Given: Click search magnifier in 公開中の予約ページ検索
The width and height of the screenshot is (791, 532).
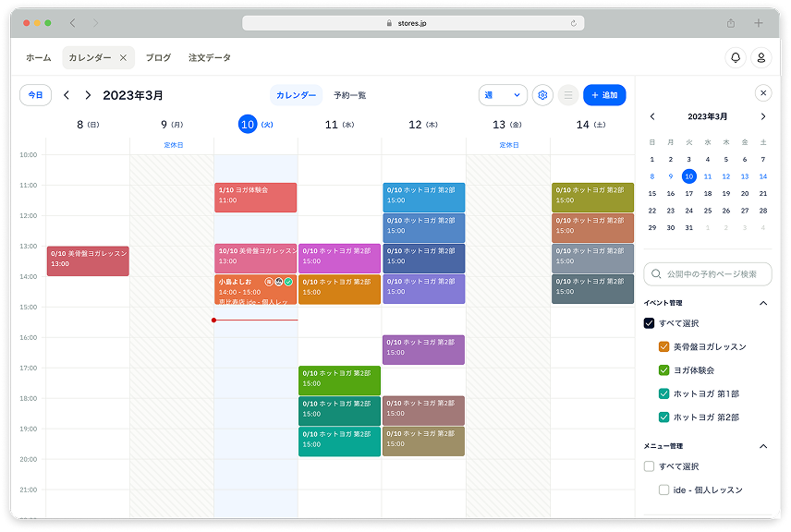Looking at the screenshot, I should pyautogui.click(x=656, y=273).
